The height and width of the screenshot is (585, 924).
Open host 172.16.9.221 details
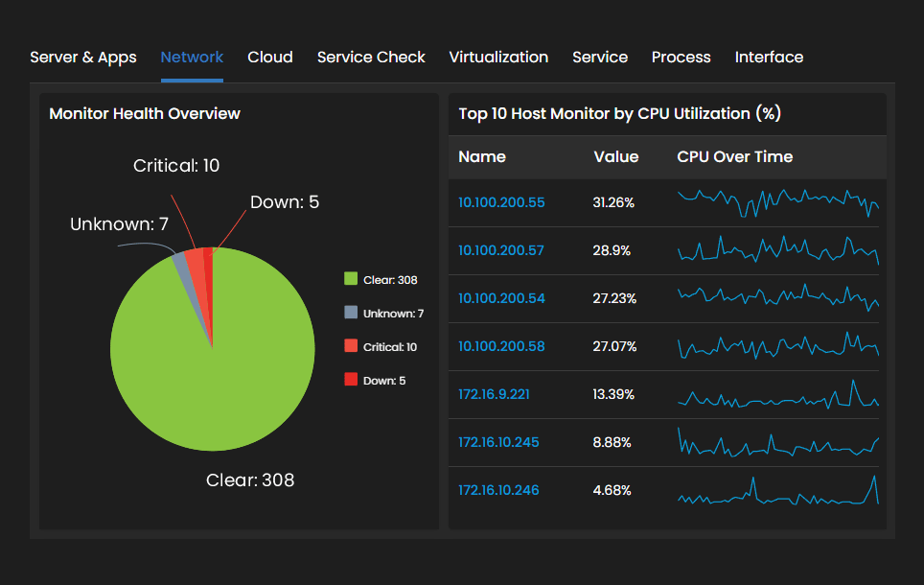pos(494,394)
